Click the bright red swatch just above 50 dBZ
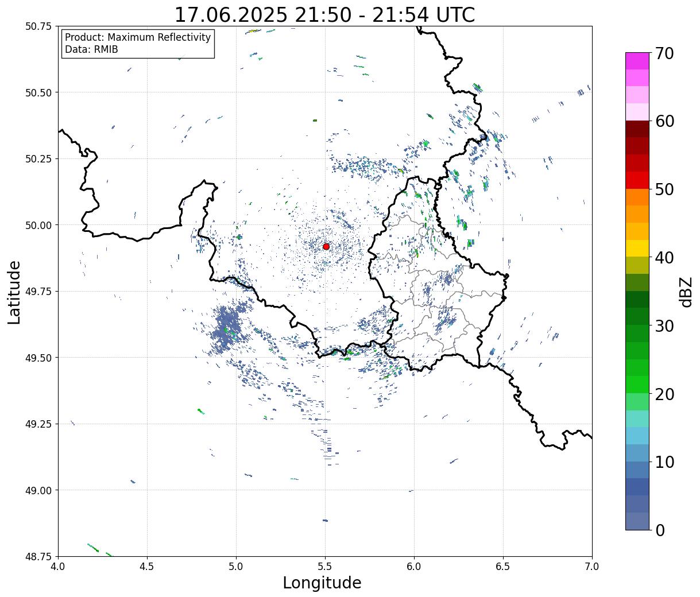The image size is (700, 597). pyautogui.click(x=637, y=180)
